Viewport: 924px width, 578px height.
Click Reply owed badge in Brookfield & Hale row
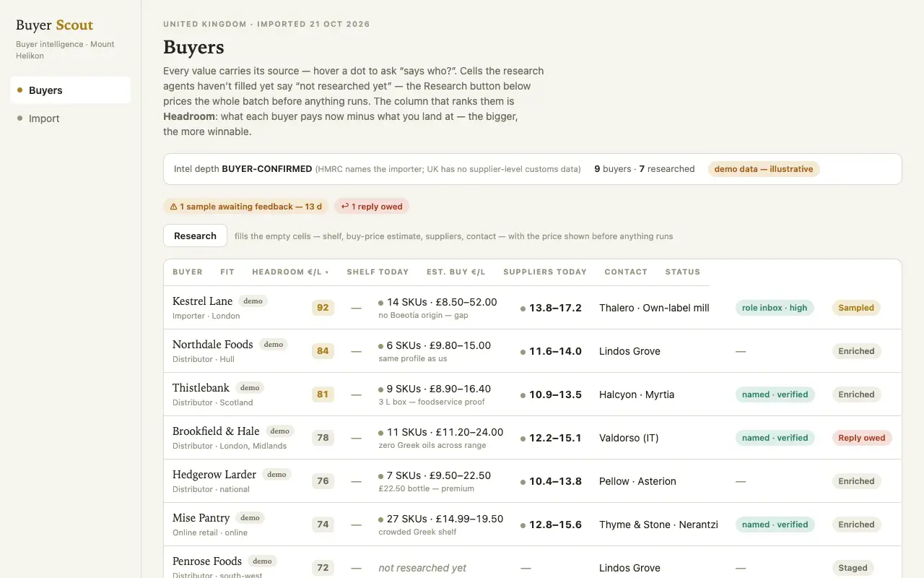pos(862,438)
